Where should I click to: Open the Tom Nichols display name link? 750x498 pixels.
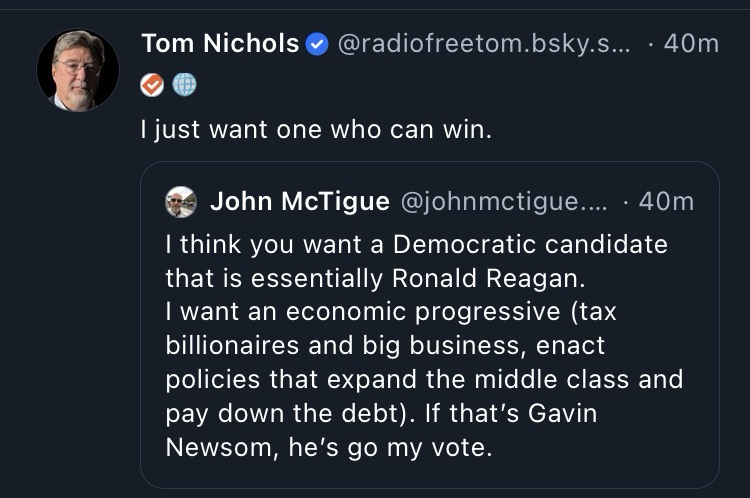[x=220, y=44]
